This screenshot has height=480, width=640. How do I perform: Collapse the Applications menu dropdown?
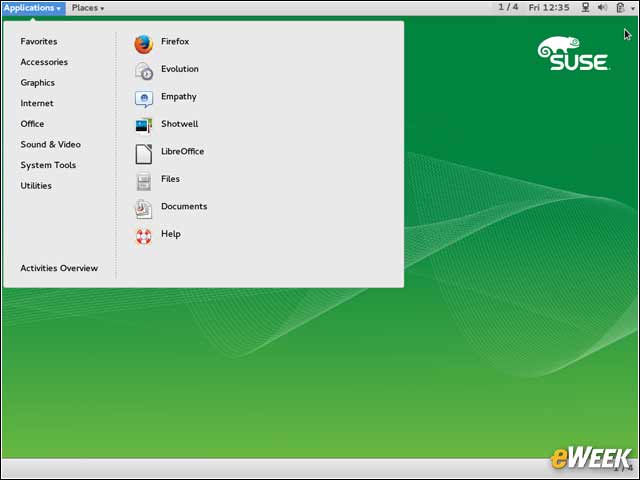coord(33,8)
